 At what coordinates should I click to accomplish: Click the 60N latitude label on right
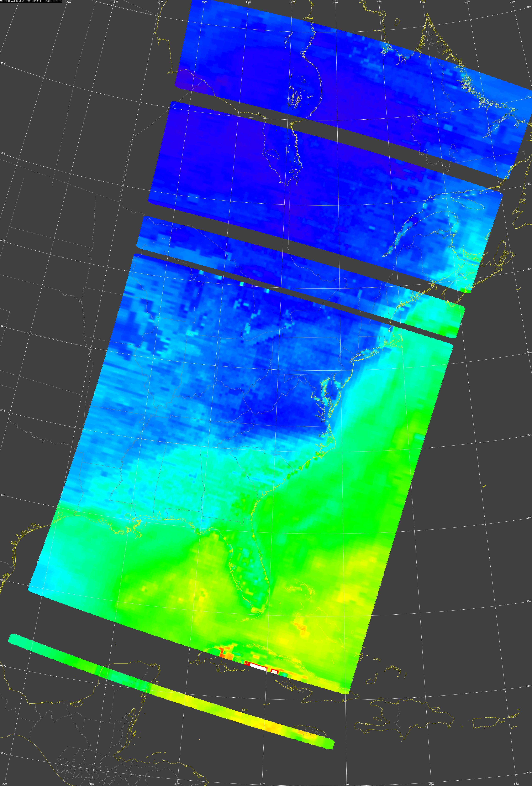[529, 7]
